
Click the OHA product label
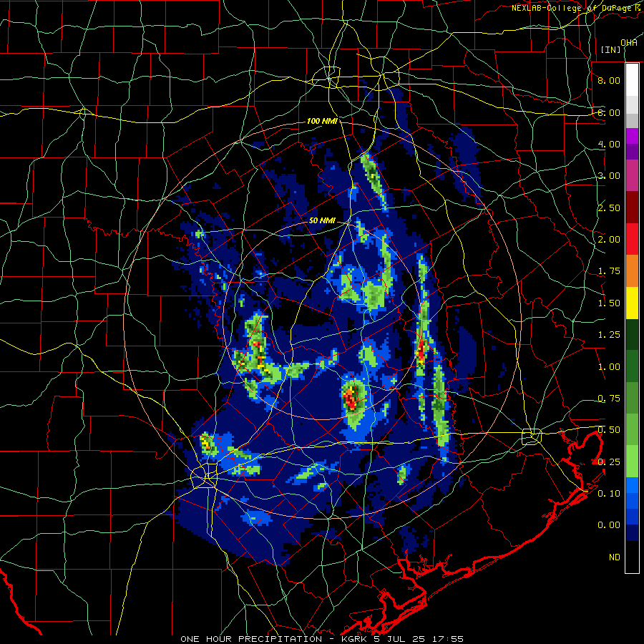click(629, 43)
